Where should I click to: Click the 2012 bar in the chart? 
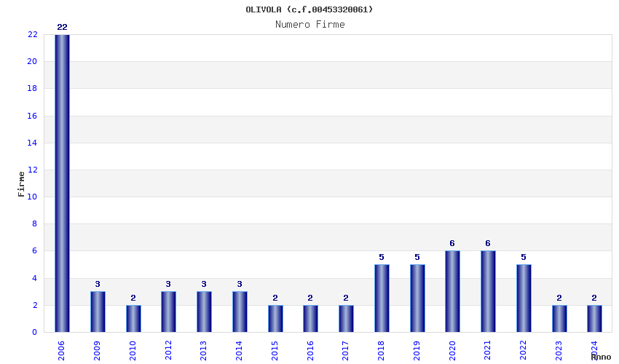click(x=168, y=312)
